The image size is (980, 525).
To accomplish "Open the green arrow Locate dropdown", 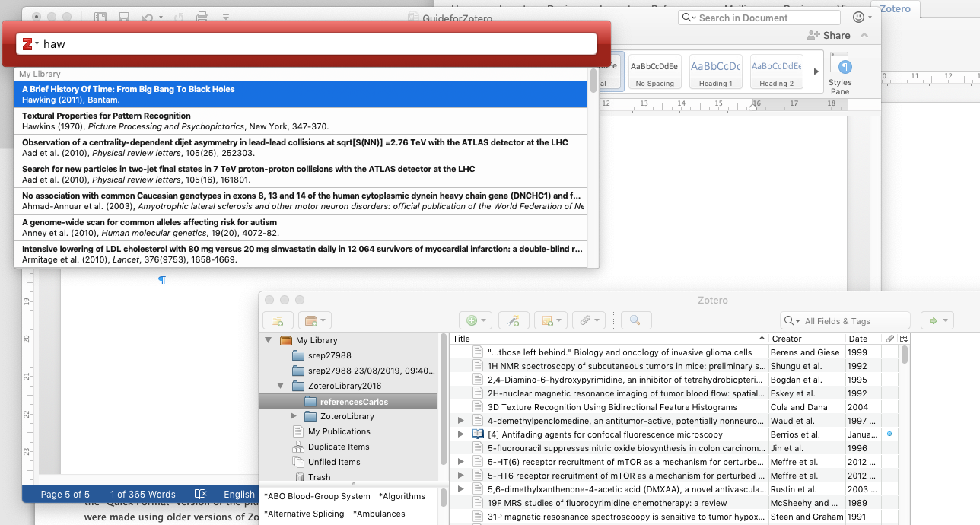I will click(937, 321).
